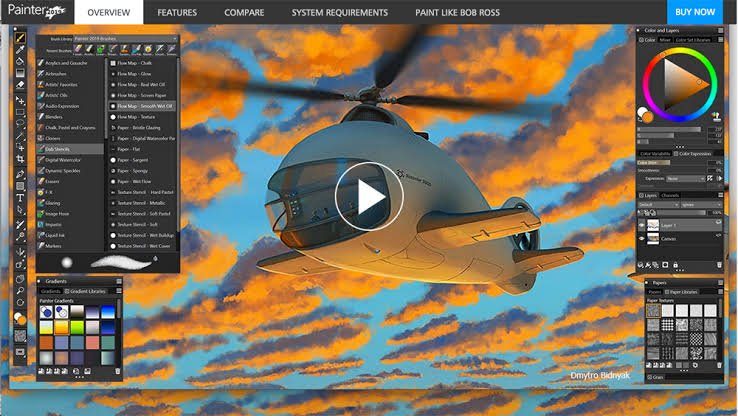This screenshot has width=738, height=416.
Task: Switch to the Mixer tab
Action: pos(665,40)
